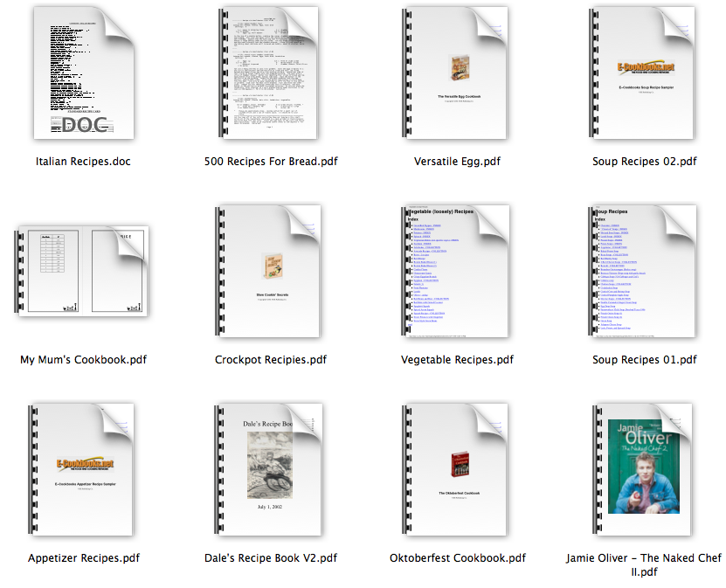This screenshot has height=588, width=726.
Task: Click the "Versatile Egg.pdf" filename text
Action: pyautogui.click(x=458, y=162)
